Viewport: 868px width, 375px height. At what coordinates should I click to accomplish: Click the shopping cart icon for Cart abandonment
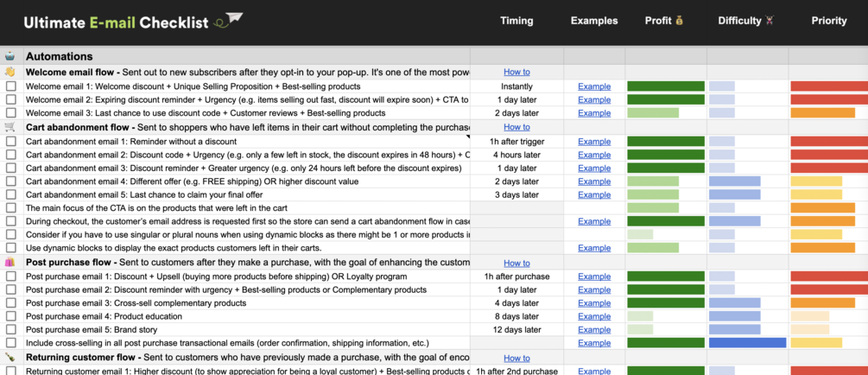tap(10, 127)
